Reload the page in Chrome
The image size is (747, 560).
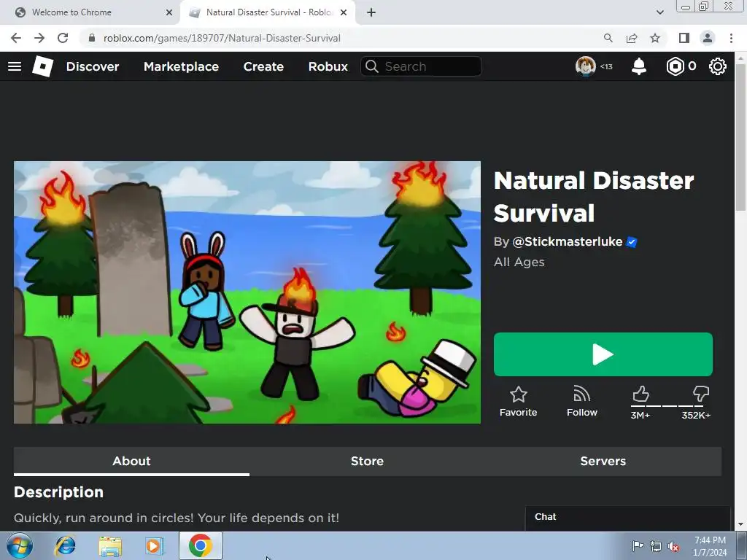[63, 38]
